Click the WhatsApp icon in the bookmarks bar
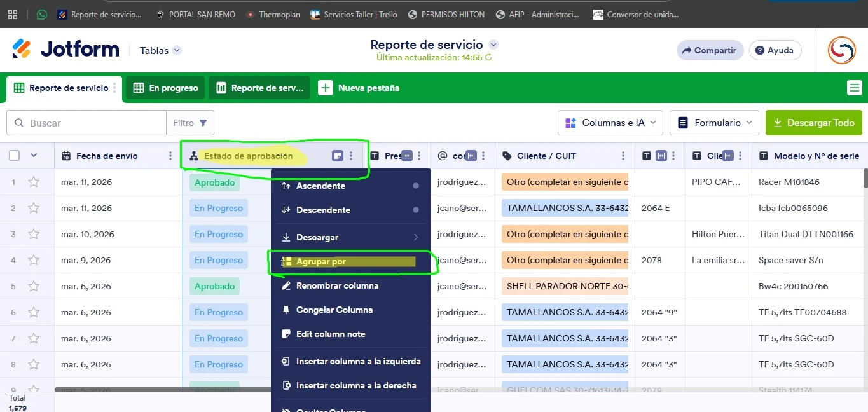868x412 pixels. click(x=41, y=14)
